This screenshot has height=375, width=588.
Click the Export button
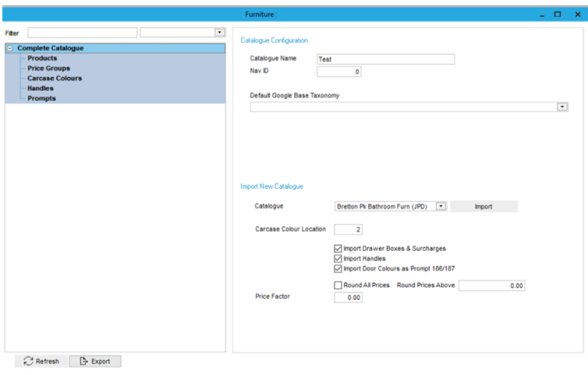tap(95, 361)
